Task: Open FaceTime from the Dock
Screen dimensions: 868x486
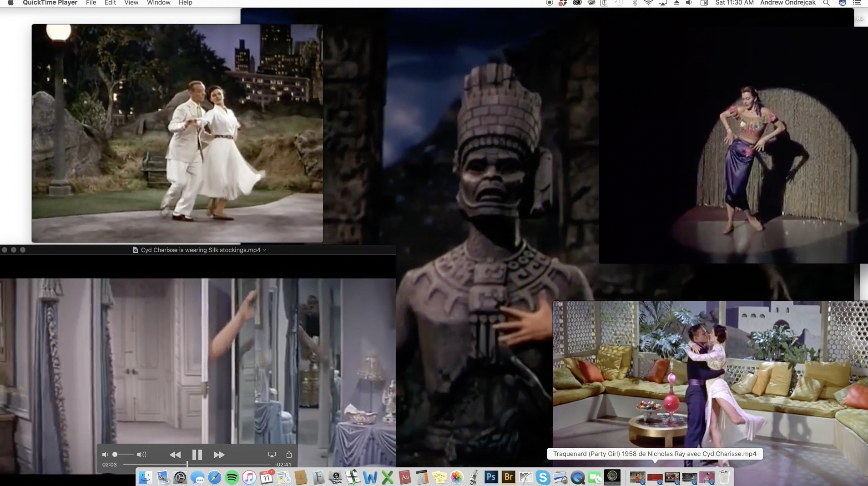Action: click(x=595, y=477)
